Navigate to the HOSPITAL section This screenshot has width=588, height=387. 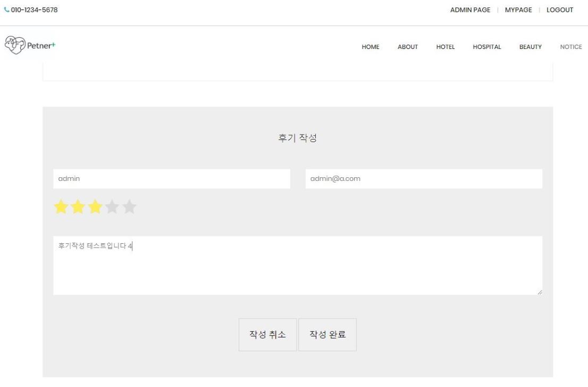click(487, 47)
